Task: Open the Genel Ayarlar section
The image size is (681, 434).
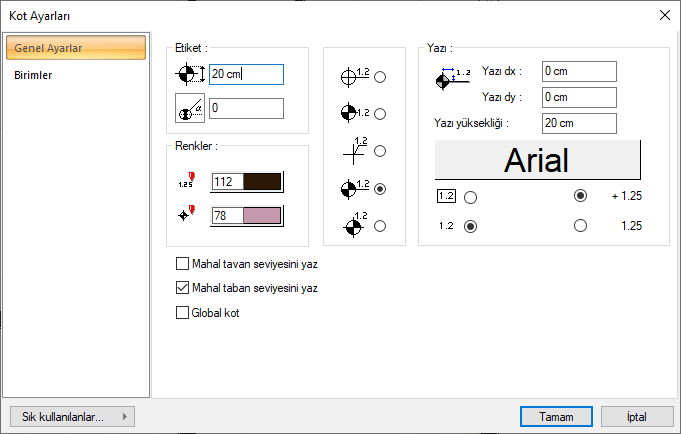Action: tap(75, 48)
